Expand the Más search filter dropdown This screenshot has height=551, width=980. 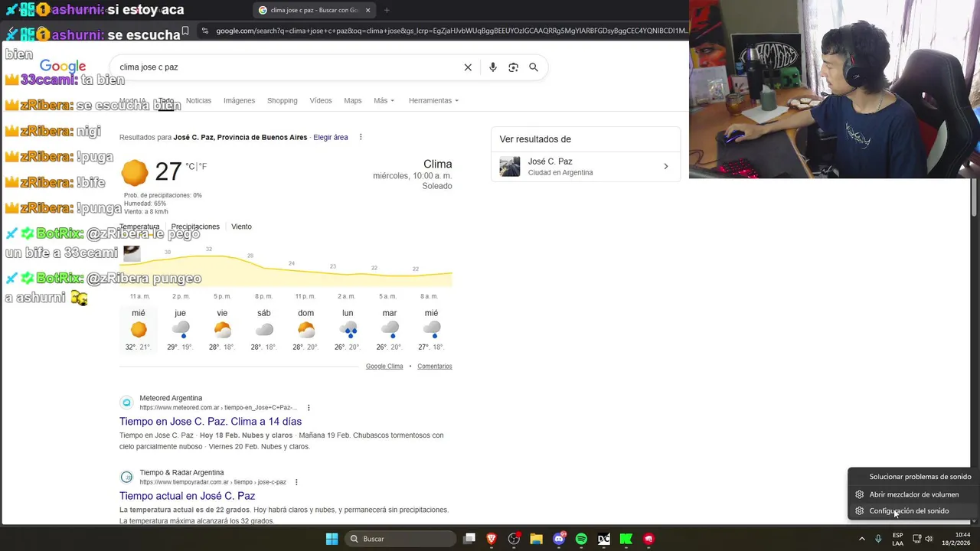coord(384,100)
